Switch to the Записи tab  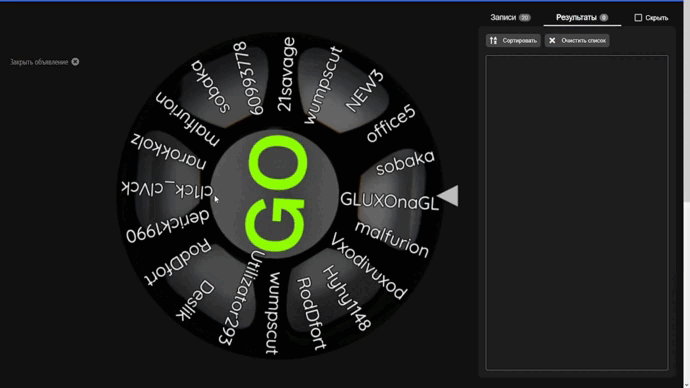pos(510,18)
